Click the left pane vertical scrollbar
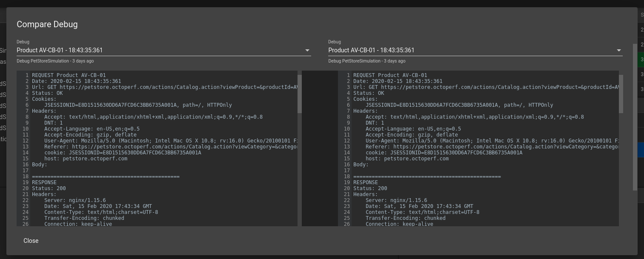Screen dimensions: 644x259 click(x=300, y=94)
